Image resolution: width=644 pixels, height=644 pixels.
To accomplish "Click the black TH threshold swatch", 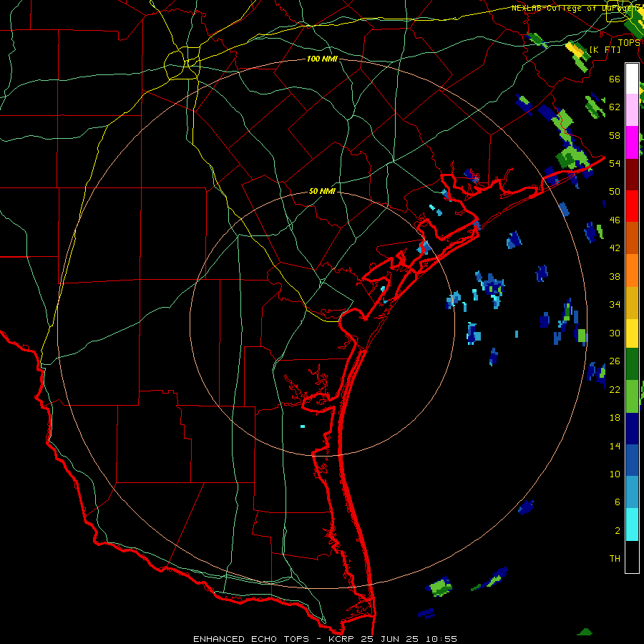I will coord(632,557).
